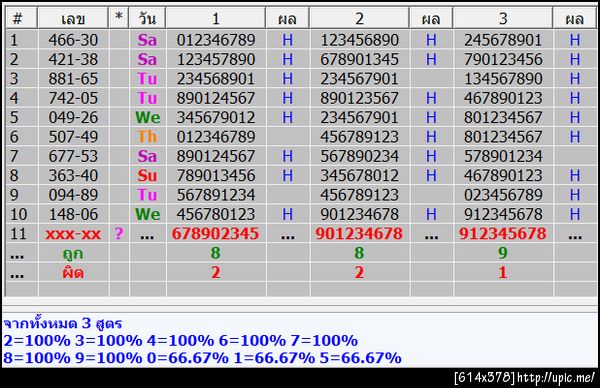The width and height of the screenshot is (600, 388).
Task: Click the Sa day in the 677-53 row
Action: 147,156
